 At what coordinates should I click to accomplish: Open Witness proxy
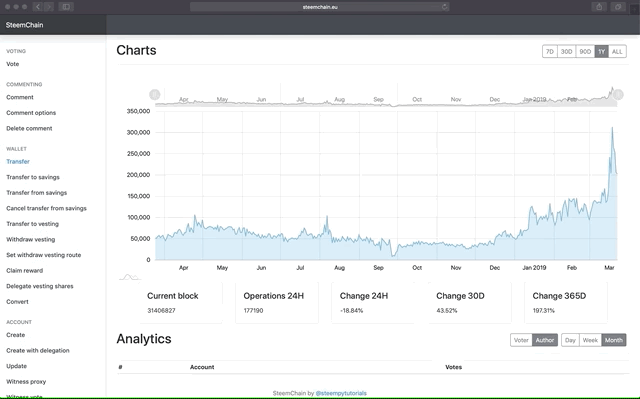click(26, 381)
